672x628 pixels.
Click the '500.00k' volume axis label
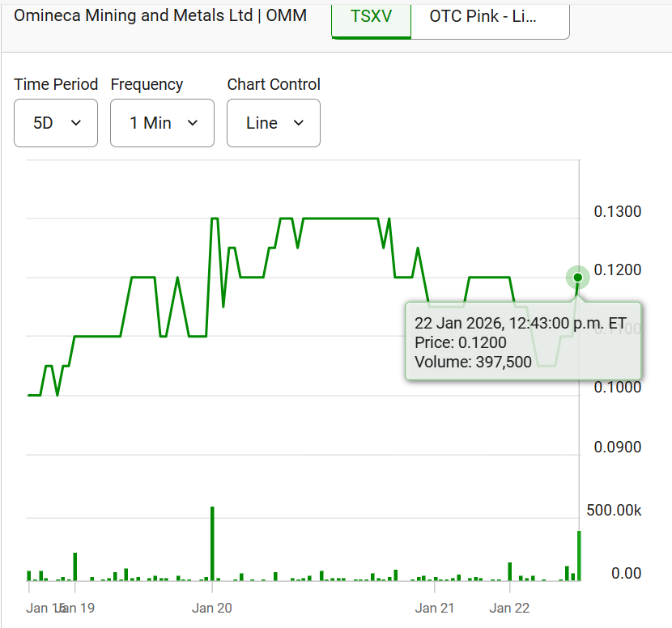615,510
